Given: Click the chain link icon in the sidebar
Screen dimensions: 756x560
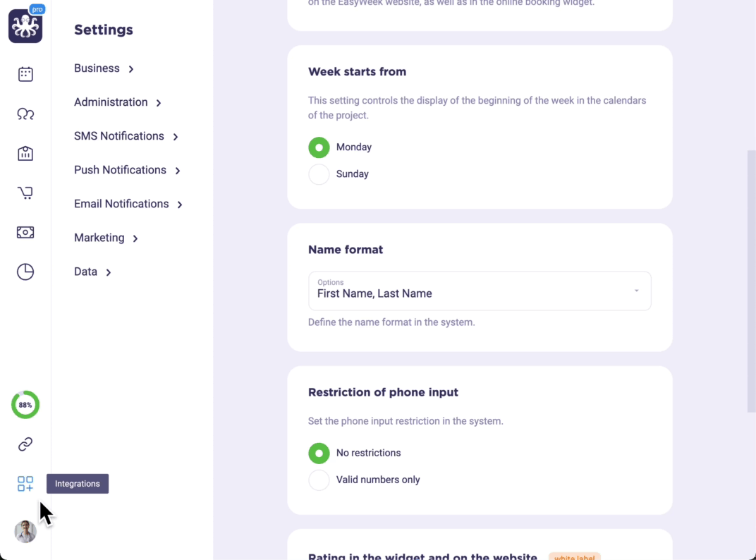Looking at the screenshot, I should click(25, 444).
